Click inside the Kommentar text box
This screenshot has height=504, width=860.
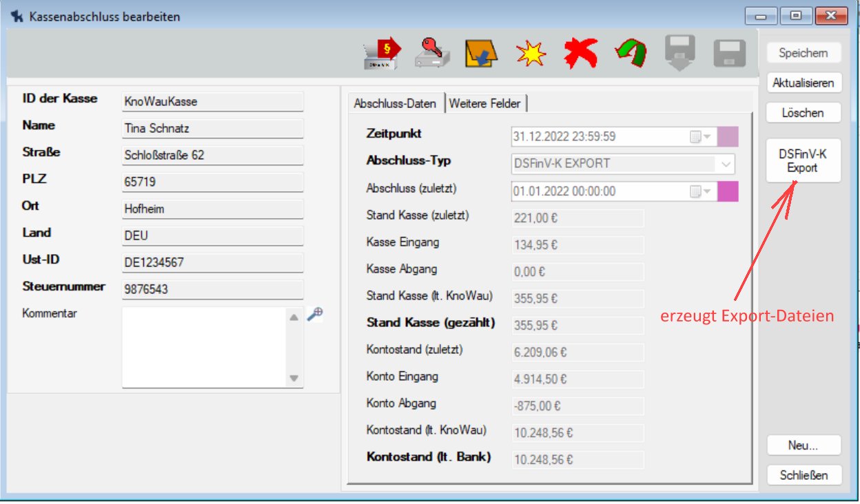point(203,347)
